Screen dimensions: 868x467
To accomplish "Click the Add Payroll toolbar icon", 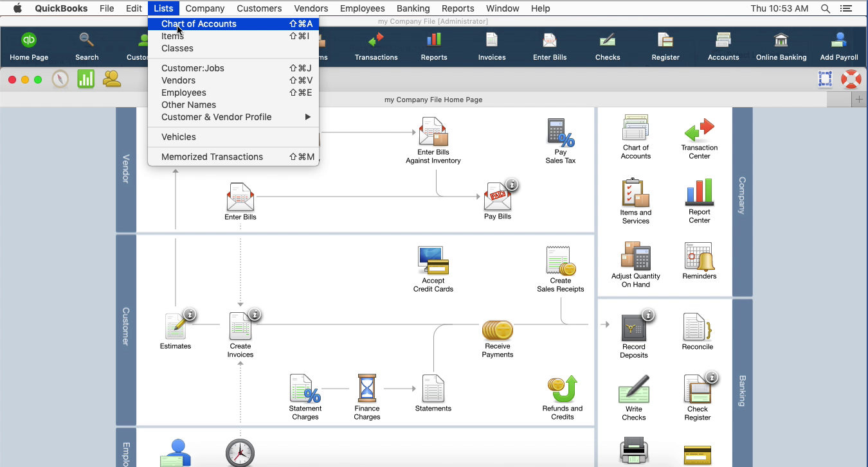I will 839,46.
